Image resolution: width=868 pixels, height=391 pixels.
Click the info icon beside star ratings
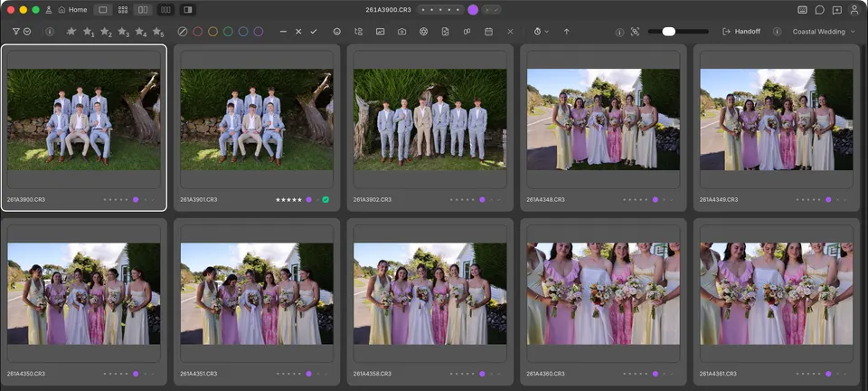[49, 32]
